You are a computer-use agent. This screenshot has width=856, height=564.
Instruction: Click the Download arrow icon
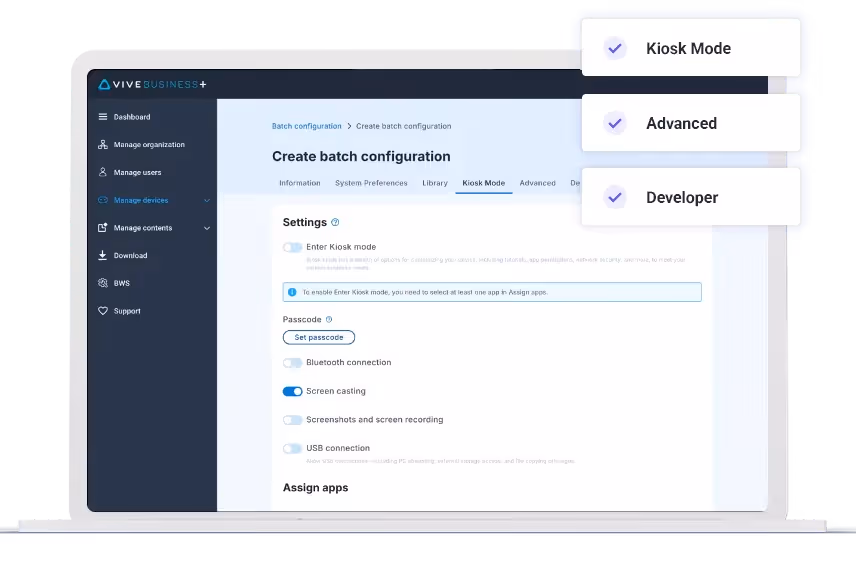(103, 255)
